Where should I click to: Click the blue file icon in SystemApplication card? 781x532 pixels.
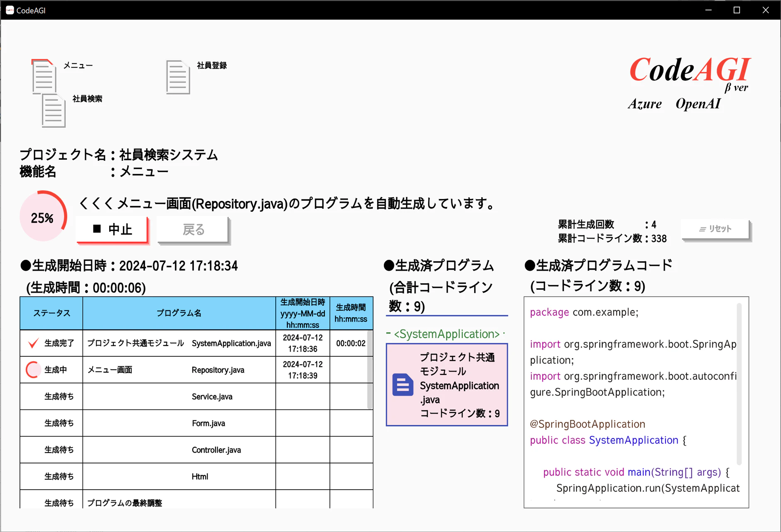403,385
